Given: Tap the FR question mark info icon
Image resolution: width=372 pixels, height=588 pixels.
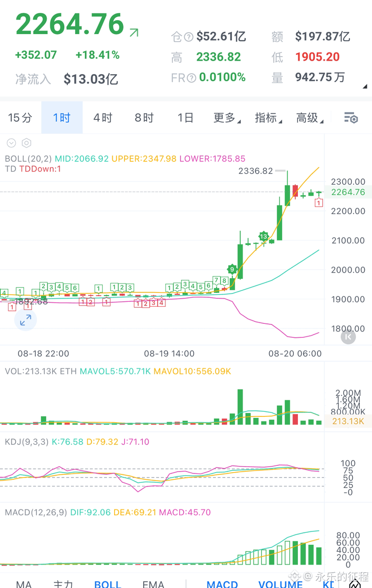Looking at the screenshot, I should pyautogui.click(x=191, y=78).
